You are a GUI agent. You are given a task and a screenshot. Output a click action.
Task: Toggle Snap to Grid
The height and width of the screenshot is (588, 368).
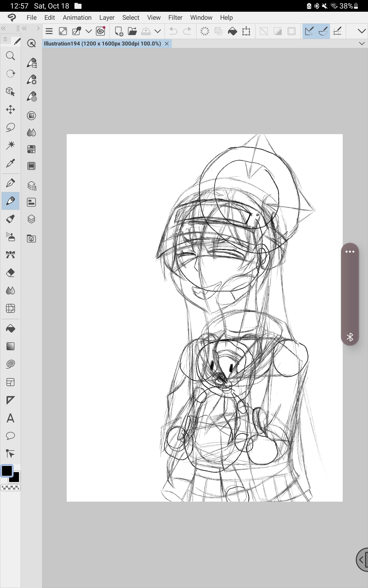(337, 31)
